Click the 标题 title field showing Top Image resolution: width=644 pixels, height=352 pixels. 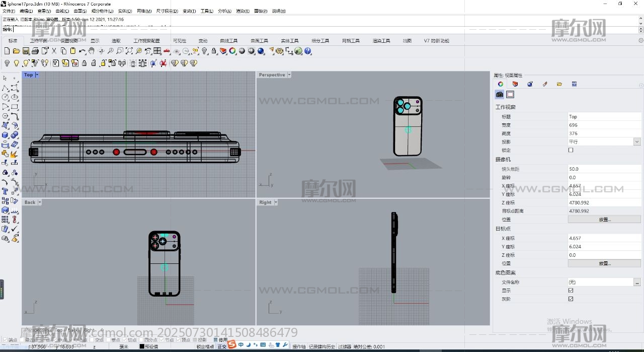point(604,116)
